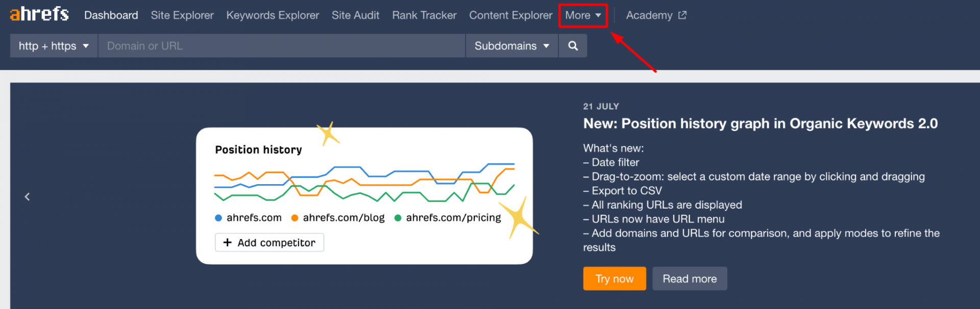Click the 'Date filter' line
The image size is (980, 309).
[611, 162]
